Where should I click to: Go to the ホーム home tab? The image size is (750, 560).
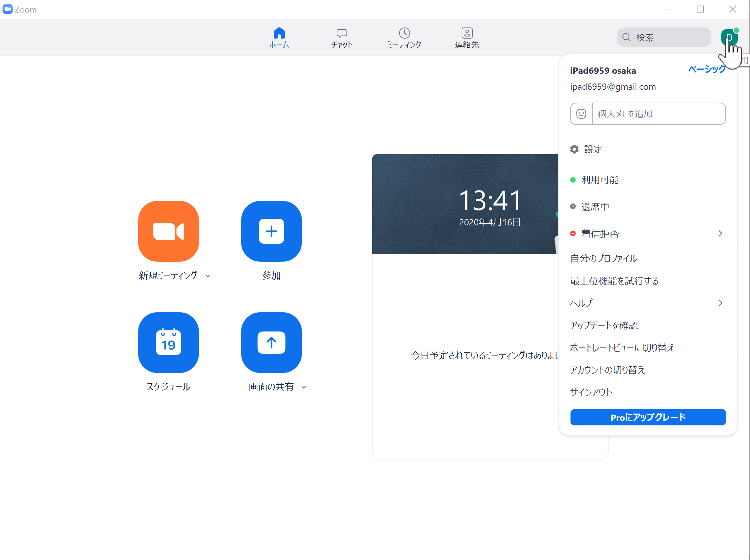(x=279, y=38)
